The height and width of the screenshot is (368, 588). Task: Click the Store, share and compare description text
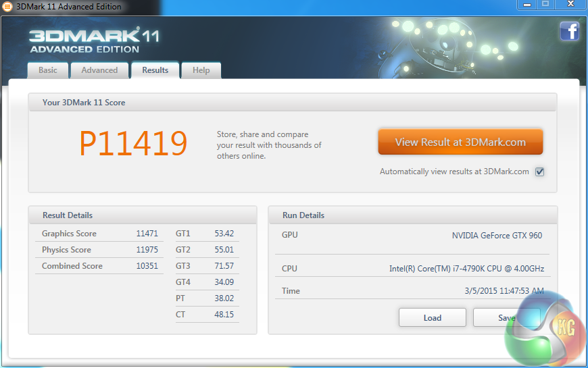tap(269, 145)
